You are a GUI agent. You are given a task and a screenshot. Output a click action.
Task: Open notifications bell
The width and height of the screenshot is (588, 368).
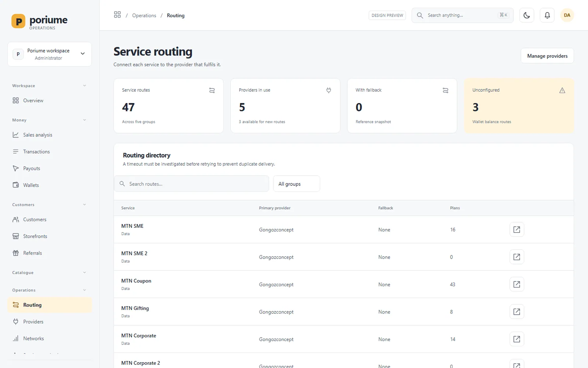(547, 15)
